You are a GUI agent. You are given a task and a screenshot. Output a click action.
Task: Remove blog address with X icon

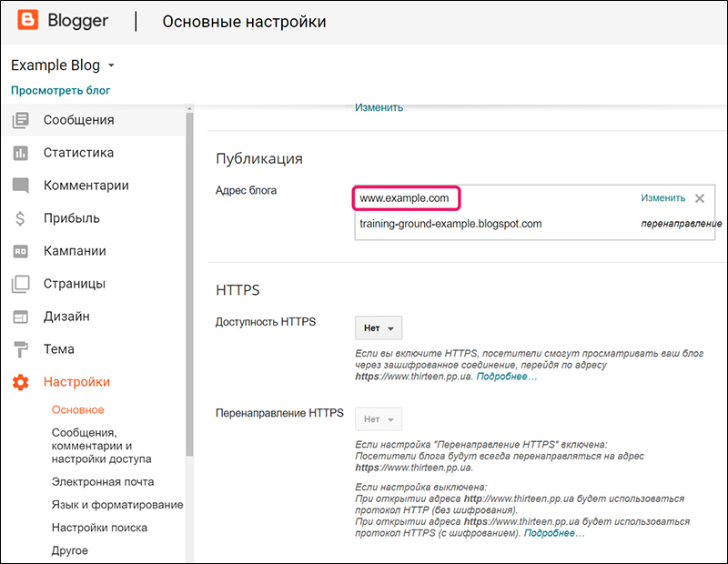pos(700,198)
